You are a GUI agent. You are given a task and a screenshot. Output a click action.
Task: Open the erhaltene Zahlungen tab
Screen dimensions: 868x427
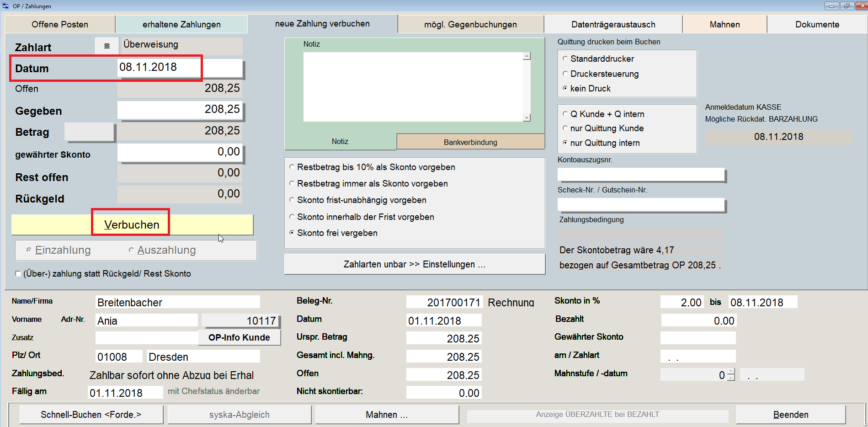click(x=181, y=24)
